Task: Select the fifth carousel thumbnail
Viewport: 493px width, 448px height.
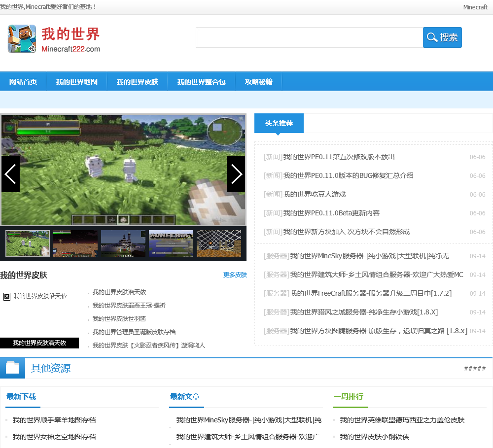Action: point(219,243)
